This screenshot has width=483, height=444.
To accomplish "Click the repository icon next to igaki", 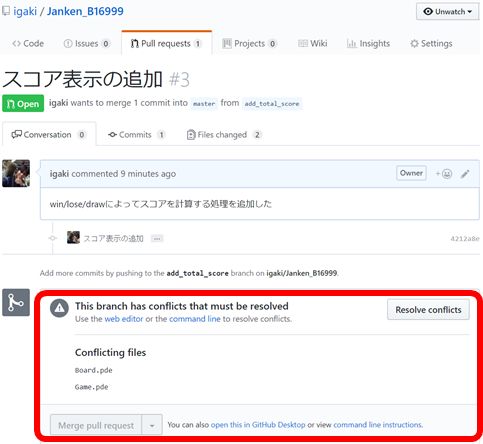I will (6, 11).
